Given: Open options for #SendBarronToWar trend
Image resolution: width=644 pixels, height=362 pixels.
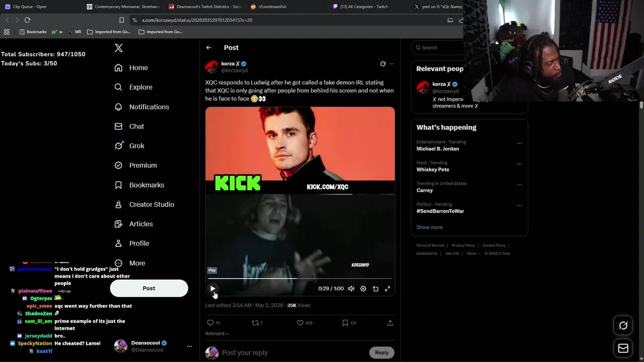Looking at the screenshot, I should coord(519,206).
